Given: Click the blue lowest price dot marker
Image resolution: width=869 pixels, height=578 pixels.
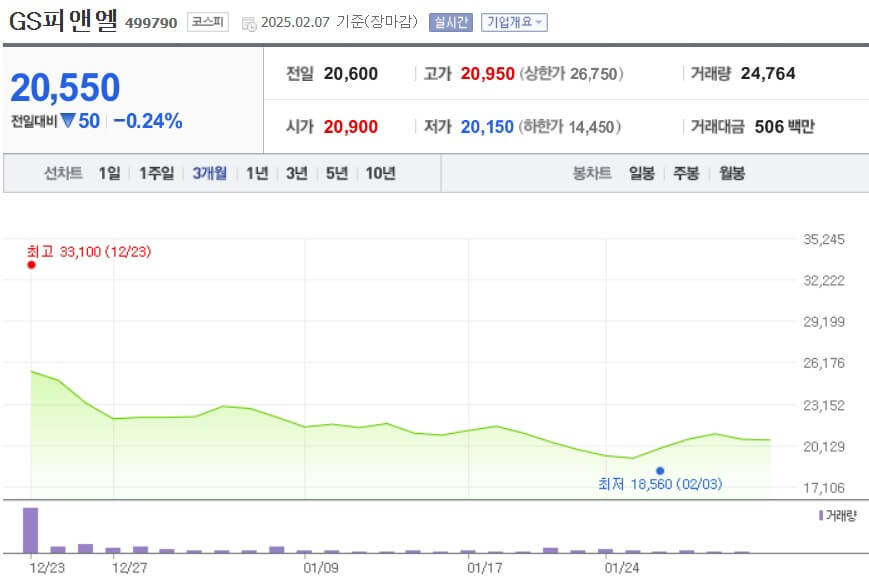Looking at the screenshot, I should click(660, 471).
